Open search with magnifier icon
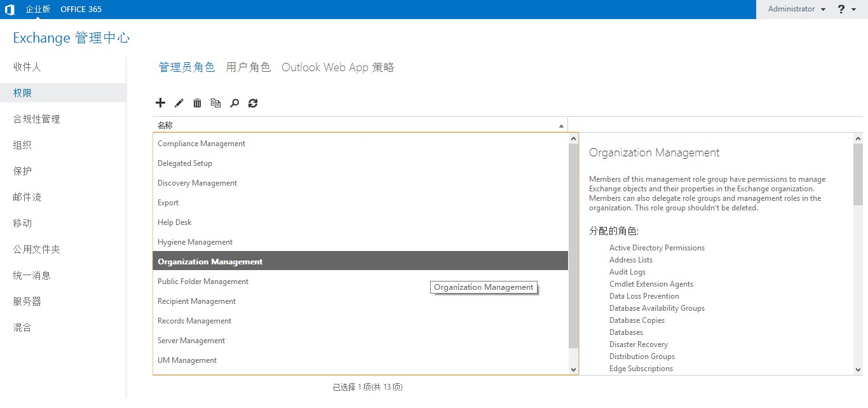The height and width of the screenshot is (408, 868). click(x=234, y=103)
